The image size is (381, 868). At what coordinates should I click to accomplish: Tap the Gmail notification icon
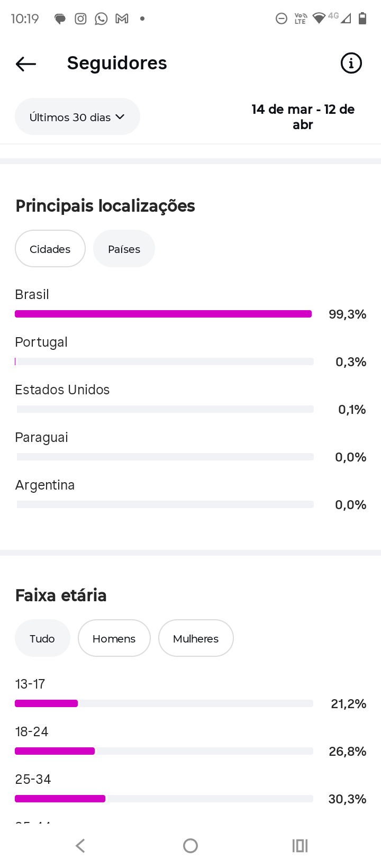[x=122, y=19]
